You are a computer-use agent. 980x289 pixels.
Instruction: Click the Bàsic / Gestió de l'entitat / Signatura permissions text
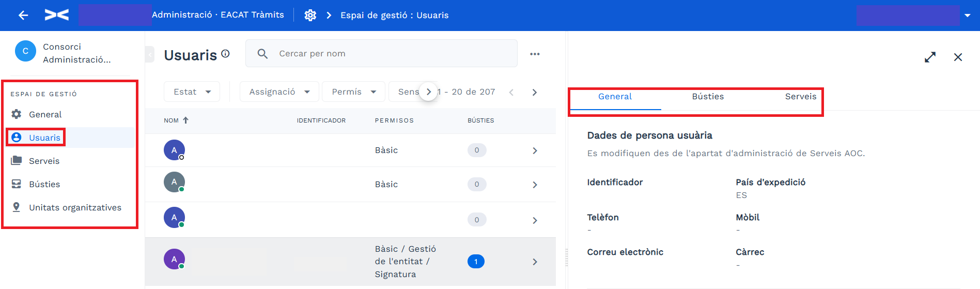point(406,262)
